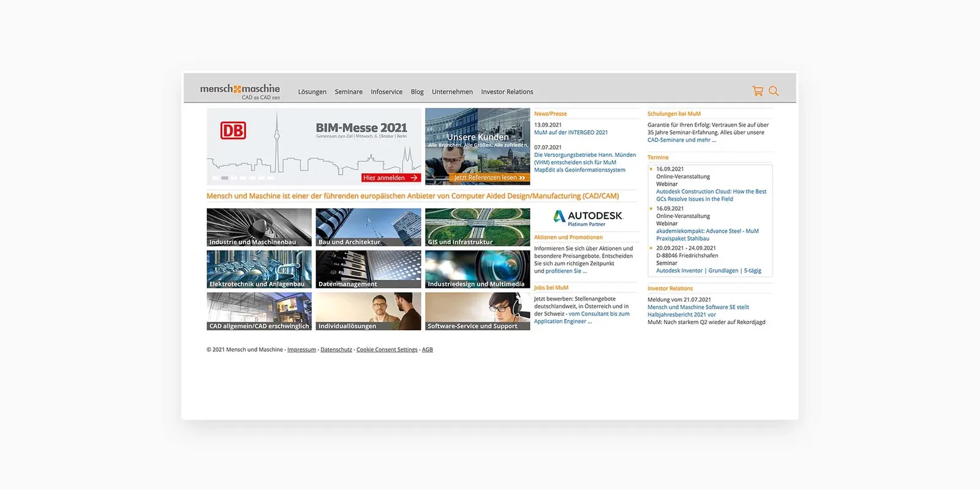Open the Unternehmen menu
This screenshot has width=980, height=490.
click(452, 92)
